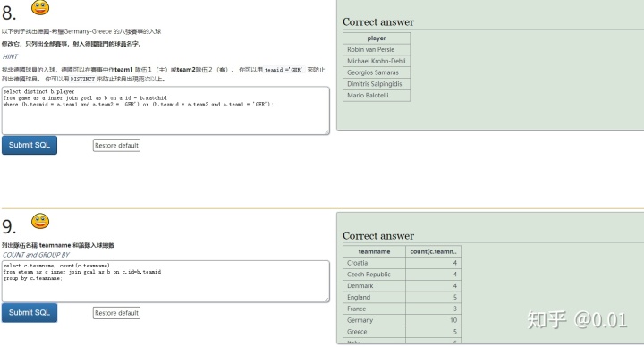Select the 'Mario Balotelli' cell
The image size is (644, 347).
[377, 96]
